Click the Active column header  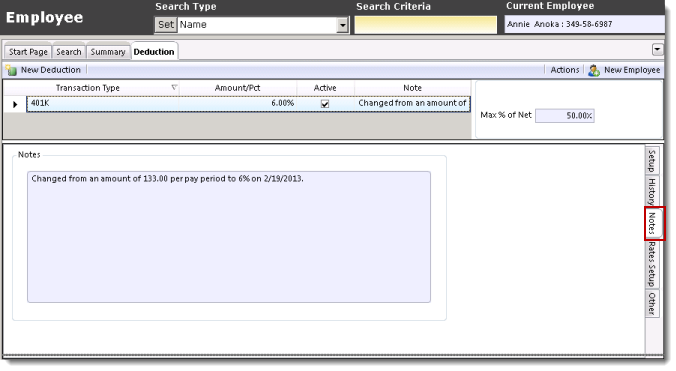tap(325, 88)
